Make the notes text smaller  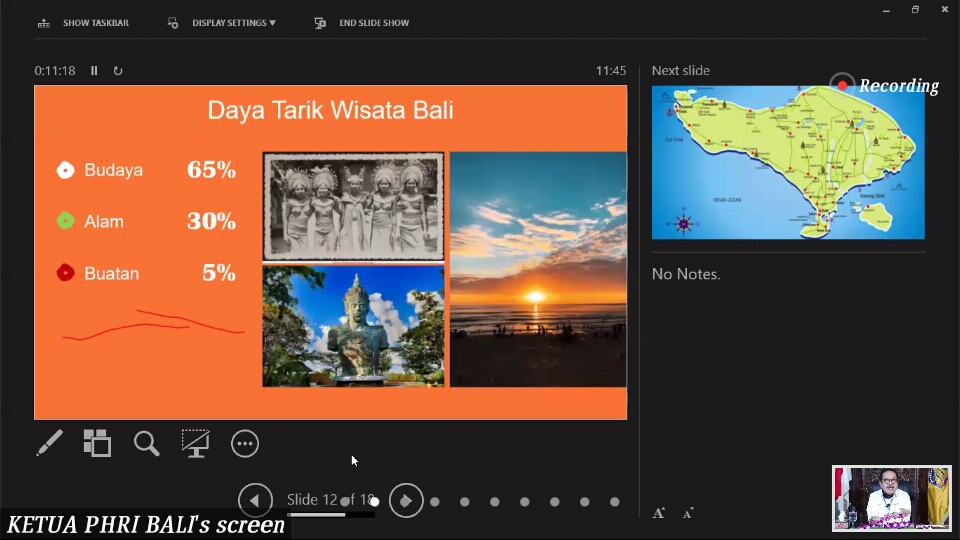pyautogui.click(x=688, y=513)
